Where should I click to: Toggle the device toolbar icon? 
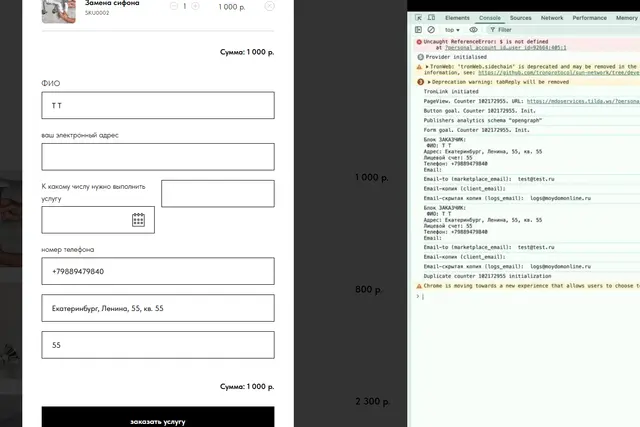pyautogui.click(x=430, y=18)
